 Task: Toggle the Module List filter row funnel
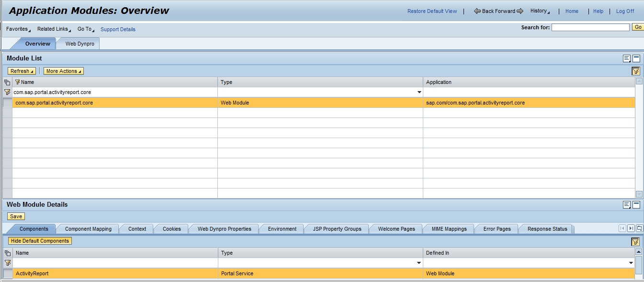tap(635, 71)
